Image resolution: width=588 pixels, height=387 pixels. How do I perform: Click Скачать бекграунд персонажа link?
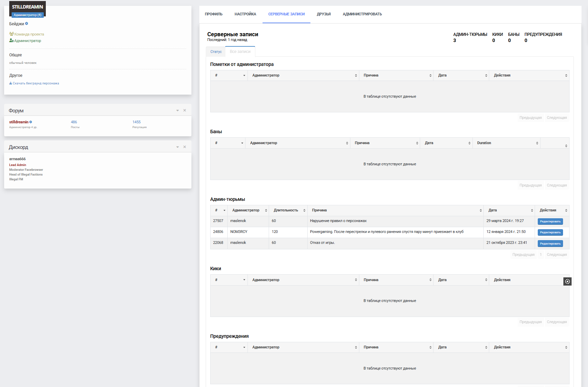pos(36,83)
